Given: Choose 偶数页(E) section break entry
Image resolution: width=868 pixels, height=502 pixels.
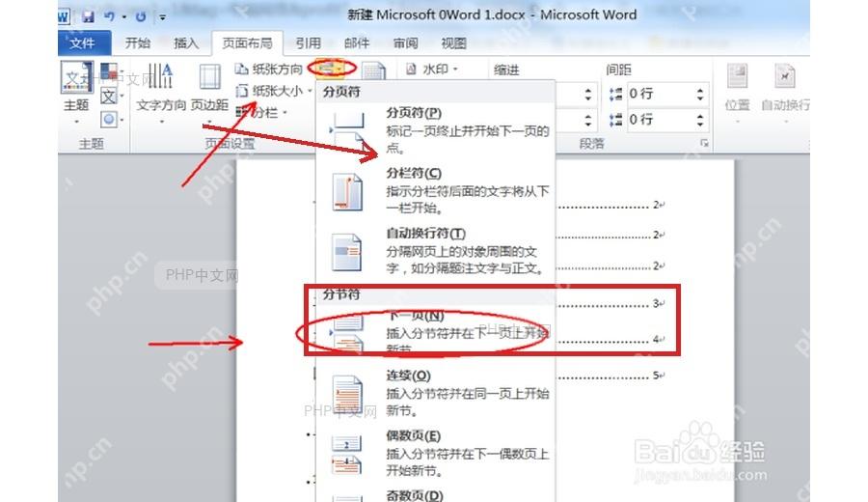Looking at the screenshot, I should pos(436,455).
